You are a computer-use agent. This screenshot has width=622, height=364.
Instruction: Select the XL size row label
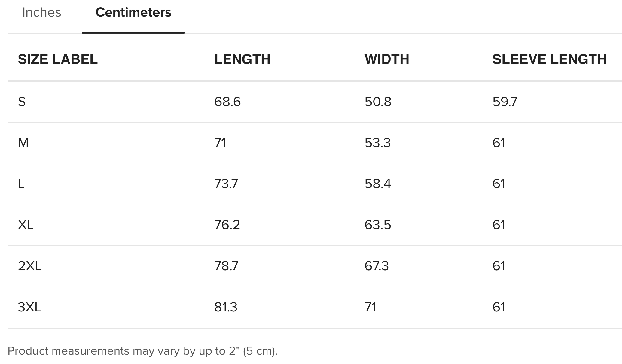tap(26, 225)
